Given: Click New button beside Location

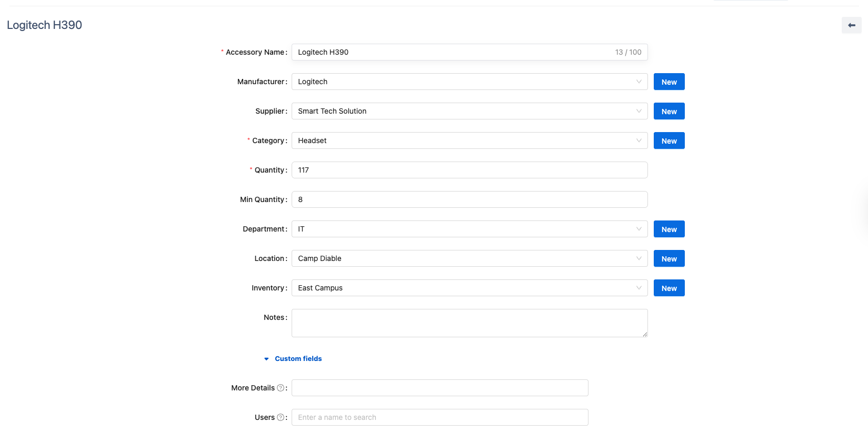Looking at the screenshot, I should (x=669, y=258).
